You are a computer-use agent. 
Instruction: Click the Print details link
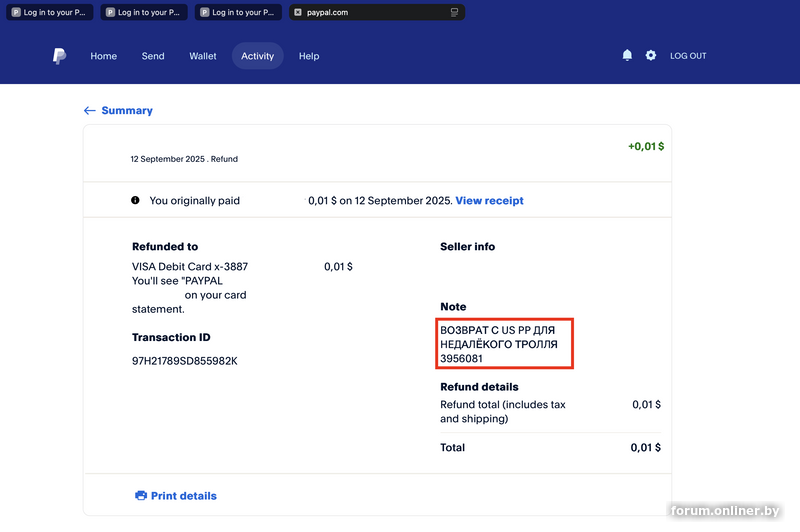click(183, 496)
